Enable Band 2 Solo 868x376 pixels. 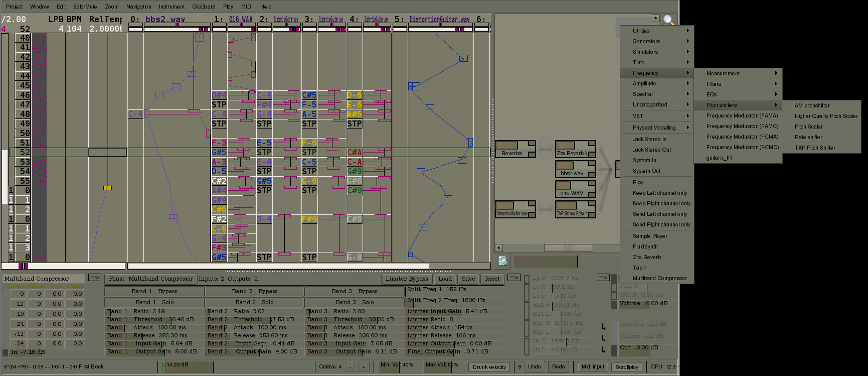[x=254, y=303]
